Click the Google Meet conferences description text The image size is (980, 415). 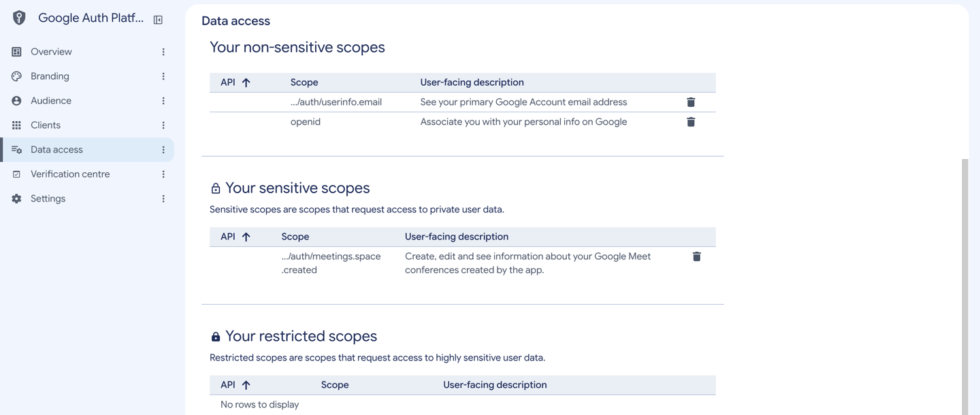pyautogui.click(x=528, y=263)
